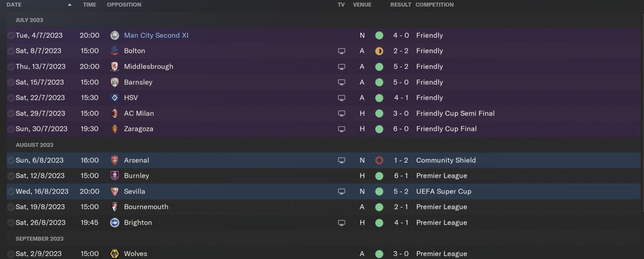Image resolution: width=644 pixels, height=259 pixels.
Task: Click the Man City Second XI club badge
Action: (115, 35)
